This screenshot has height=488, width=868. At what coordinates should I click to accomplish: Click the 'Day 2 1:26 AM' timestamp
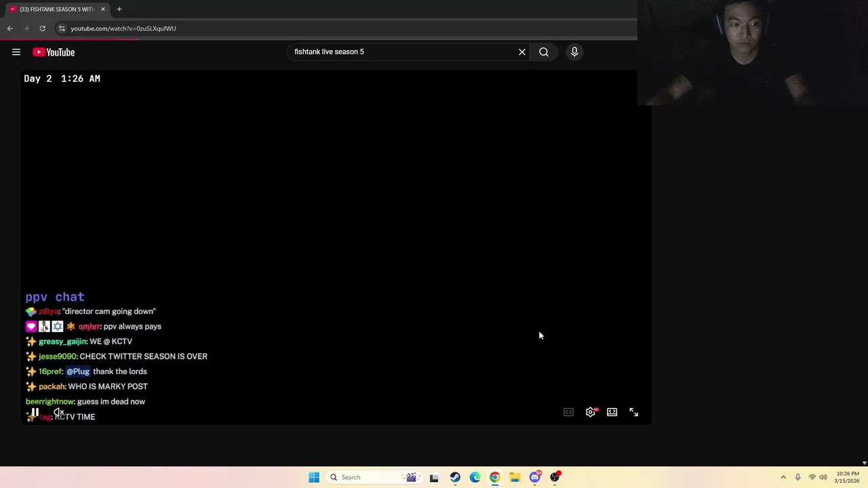[x=62, y=79]
